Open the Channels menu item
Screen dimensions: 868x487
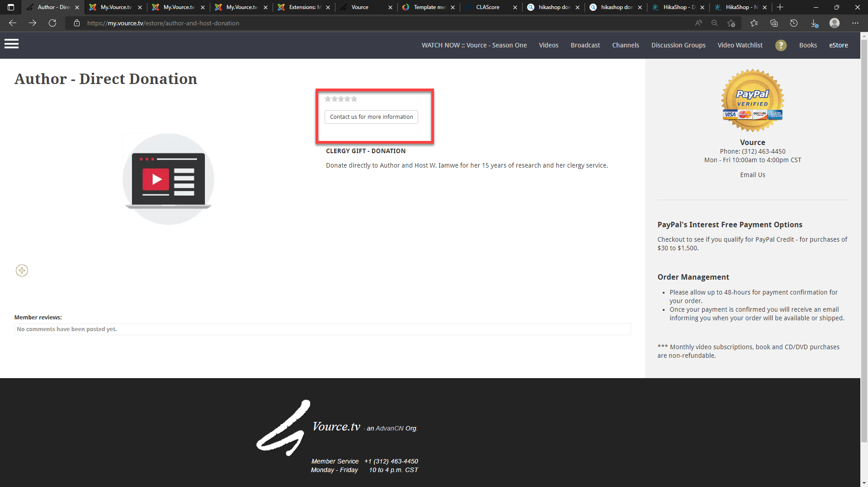tap(625, 45)
